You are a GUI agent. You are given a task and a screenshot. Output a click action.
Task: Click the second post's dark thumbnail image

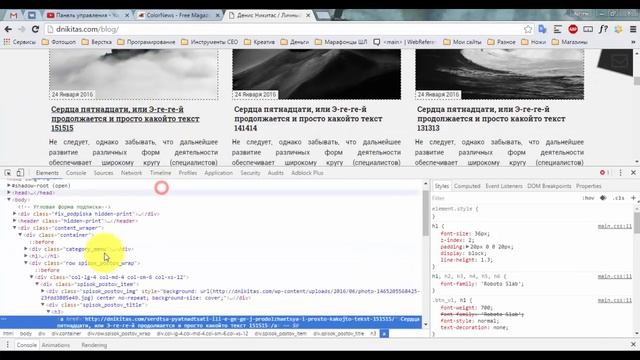pyautogui.click(x=316, y=74)
